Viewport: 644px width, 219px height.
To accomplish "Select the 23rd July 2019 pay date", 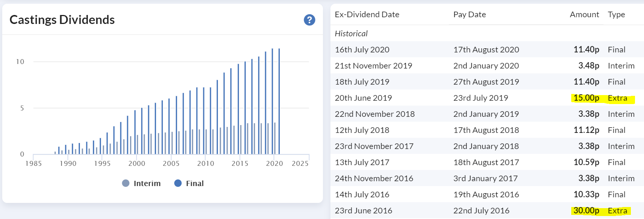I will point(480,98).
